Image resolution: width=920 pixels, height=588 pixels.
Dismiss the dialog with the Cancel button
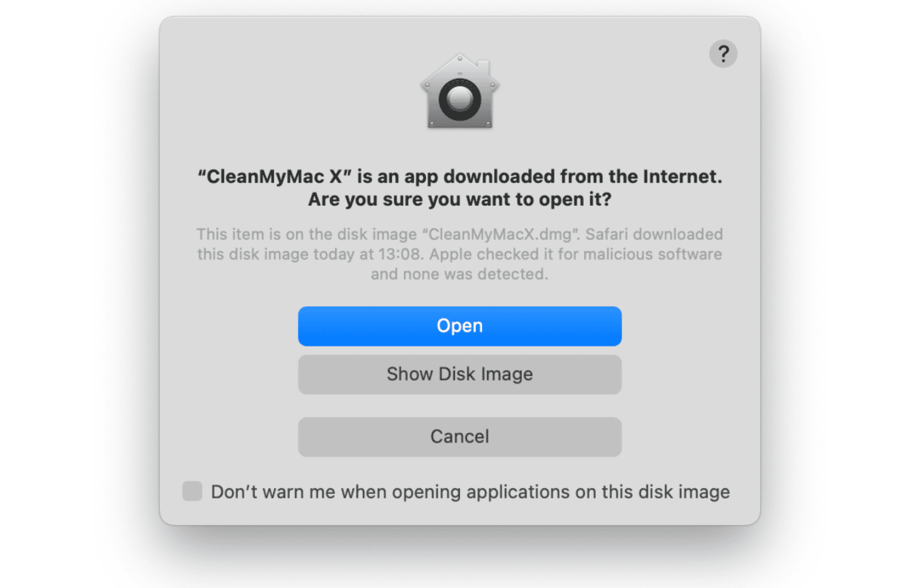pyautogui.click(x=459, y=437)
